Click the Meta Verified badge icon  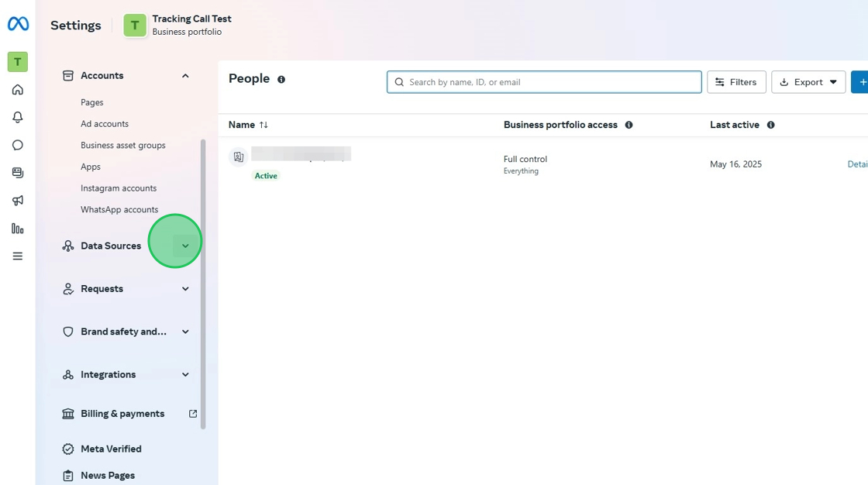coord(68,449)
